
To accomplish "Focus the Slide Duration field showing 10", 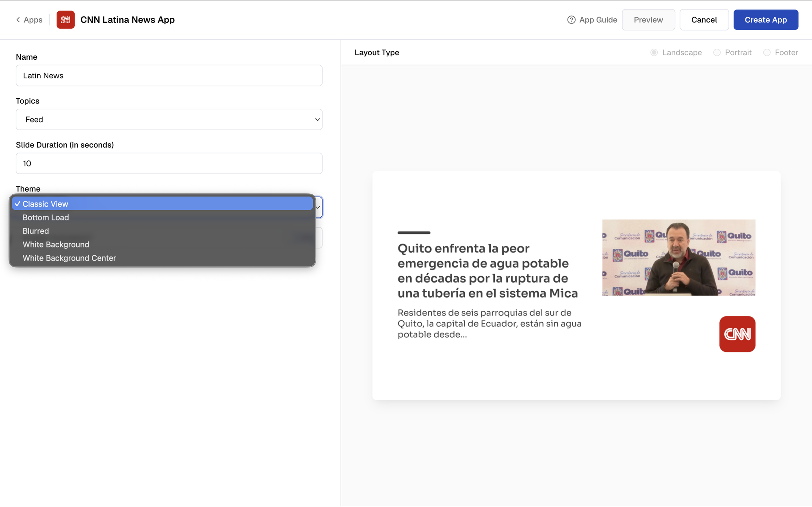I will pos(169,163).
